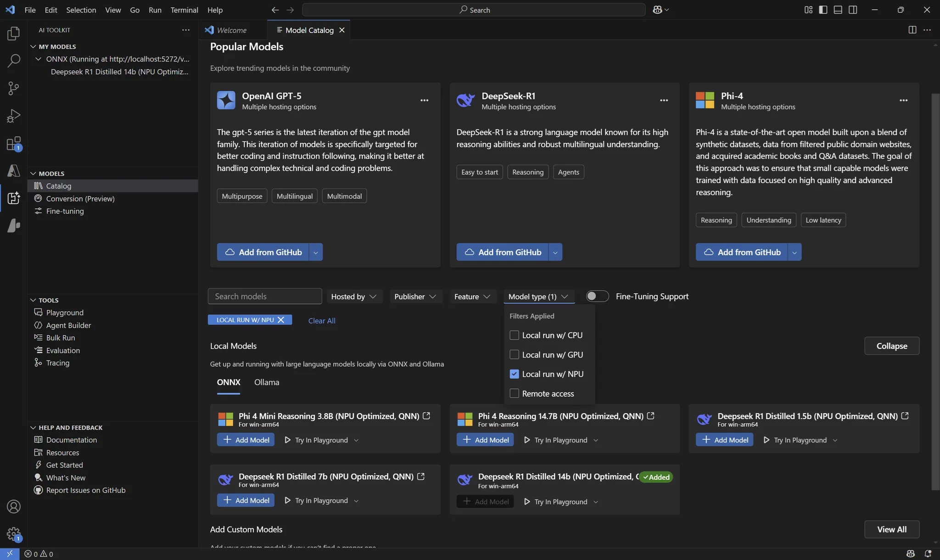
Task: Switch to the Ollama tab
Action: tap(267, 382)
